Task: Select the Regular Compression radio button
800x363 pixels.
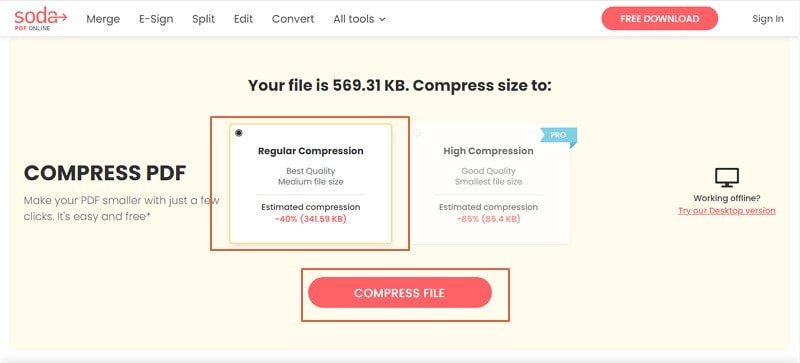Action: (x=239, y=133)
